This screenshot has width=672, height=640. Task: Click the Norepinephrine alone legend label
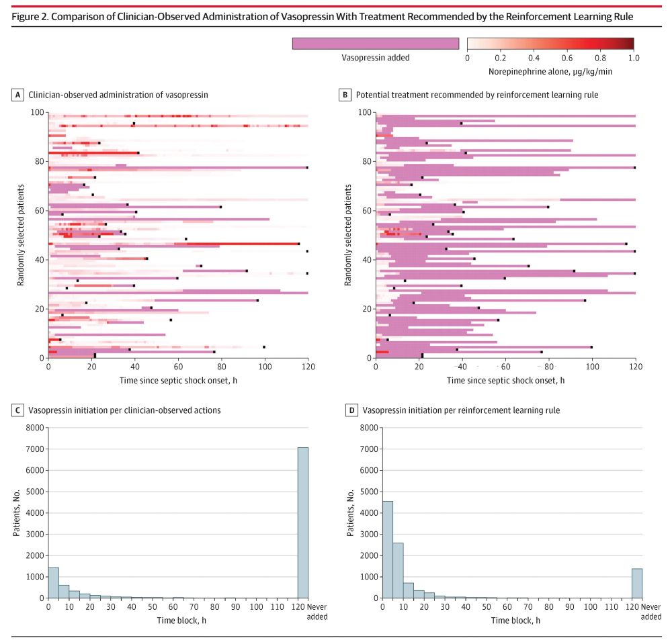tap(550, 72)
